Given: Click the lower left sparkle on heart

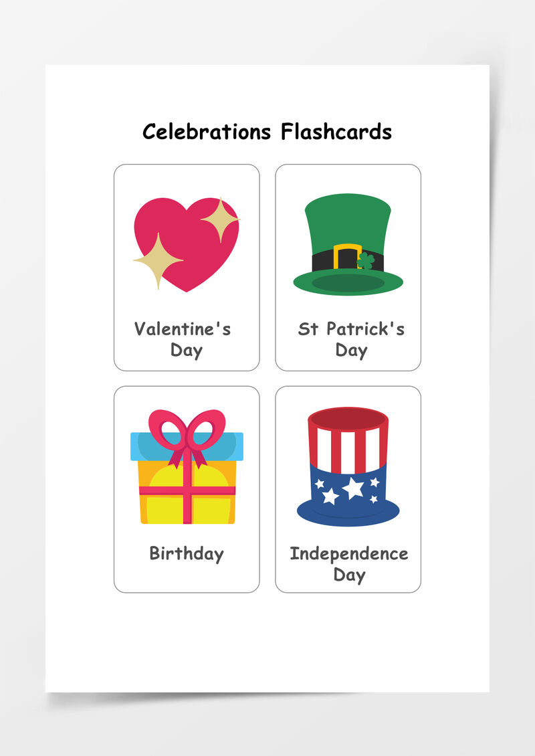Looking at the screenshot, I should click(x=158, y=261).
